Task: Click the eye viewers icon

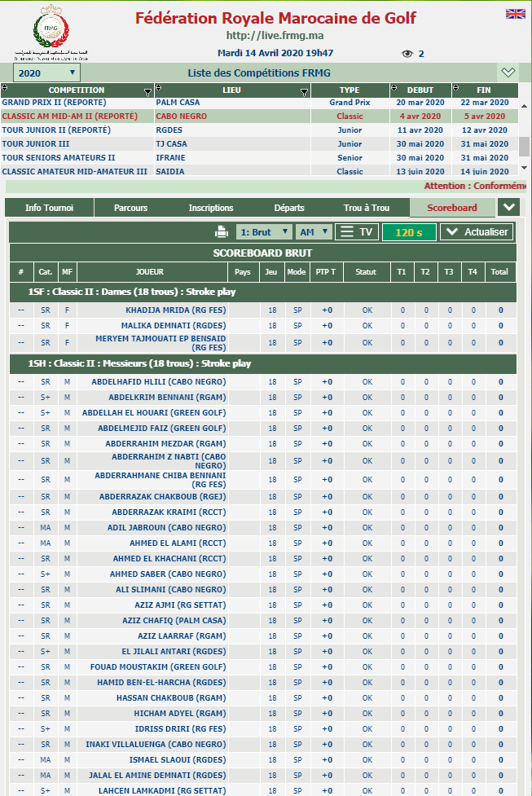Action: coord(407,53)
